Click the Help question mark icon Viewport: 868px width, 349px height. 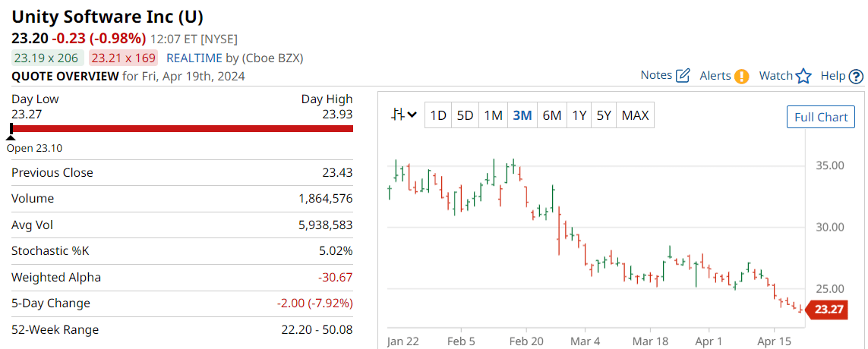click(856, 77)
